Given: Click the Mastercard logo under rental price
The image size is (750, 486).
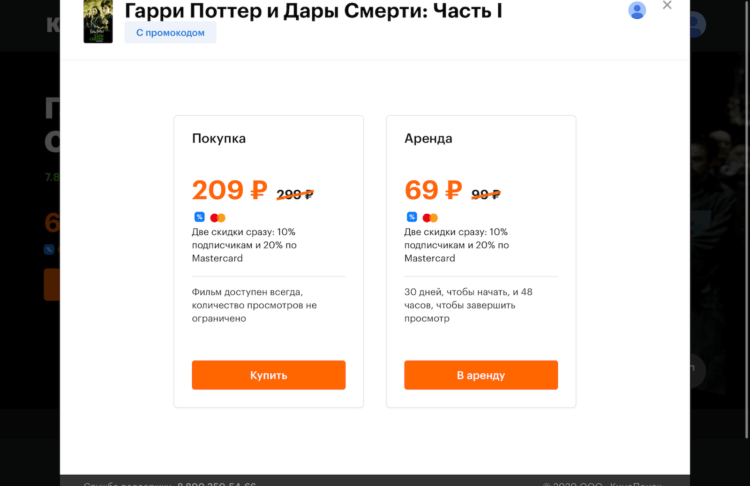Looking at the screenshot, I should (430, 218).
